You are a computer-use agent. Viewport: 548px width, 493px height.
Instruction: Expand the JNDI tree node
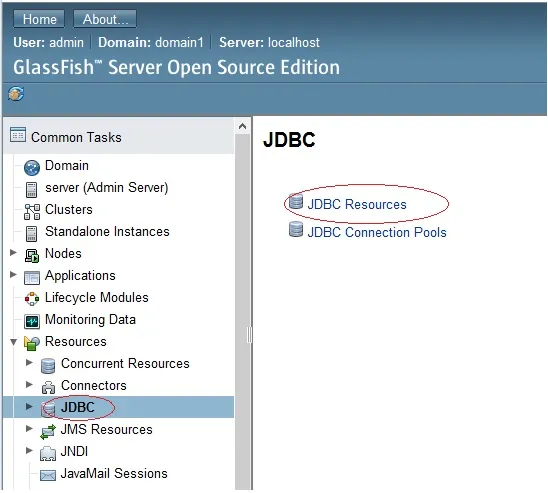[x=29, y=450]
